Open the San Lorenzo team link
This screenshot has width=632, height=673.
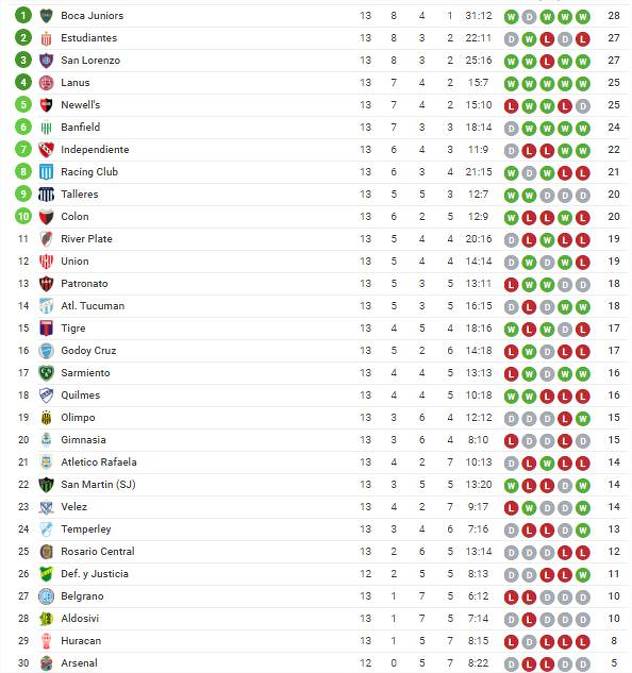pos(90,60)
